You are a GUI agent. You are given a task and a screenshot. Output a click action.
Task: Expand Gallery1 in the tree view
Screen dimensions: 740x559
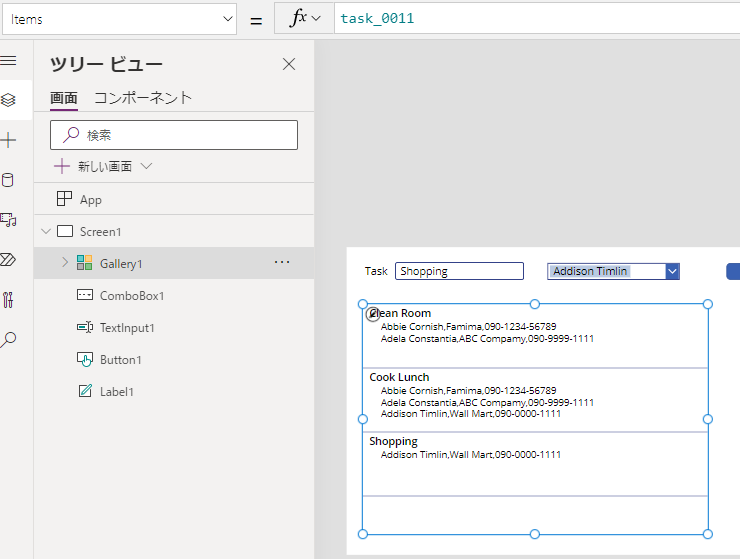click(x=65, y=263)
